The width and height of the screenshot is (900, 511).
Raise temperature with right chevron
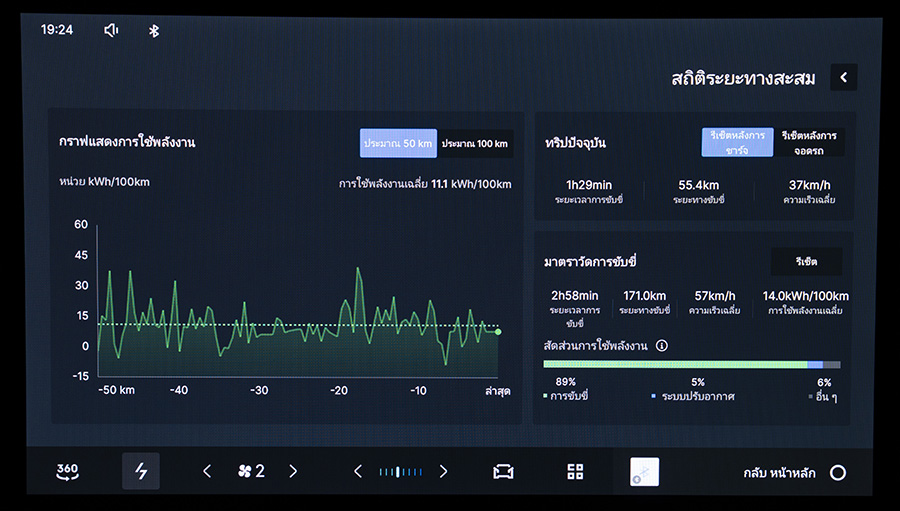pyautogui.click(x=443, y=472)
